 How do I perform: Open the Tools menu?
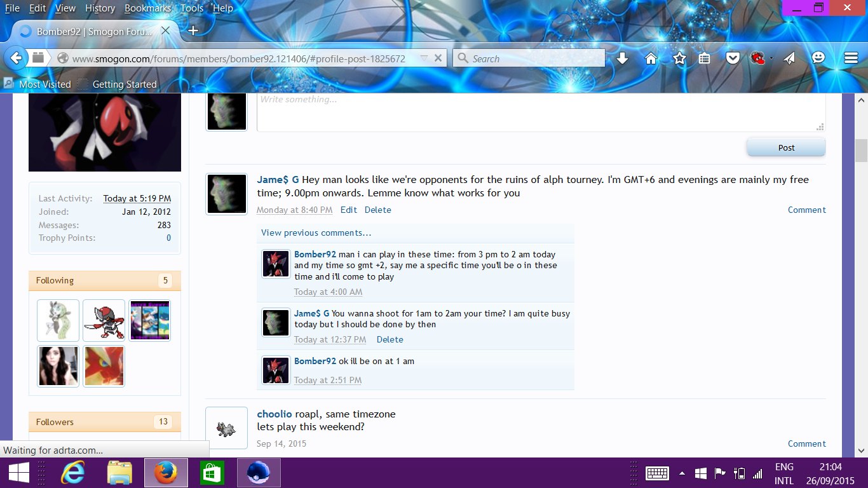click(192, 8)
